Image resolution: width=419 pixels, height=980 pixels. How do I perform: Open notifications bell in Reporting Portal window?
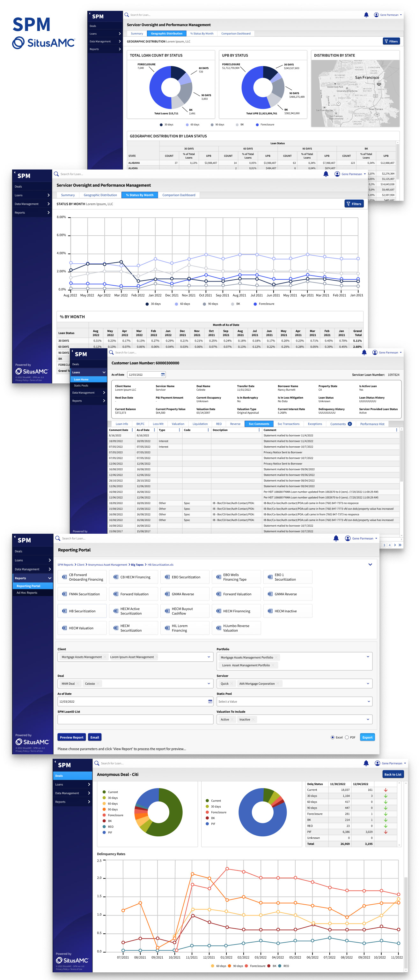[336, 538]
